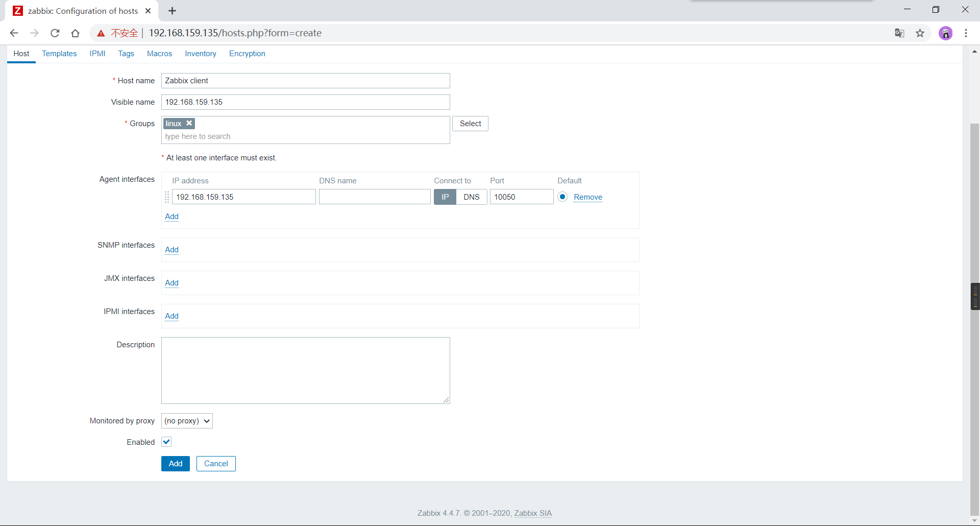Add an SNMP interface
The image size is (980, 526).
pyautogui.click(x=172, y=250)
